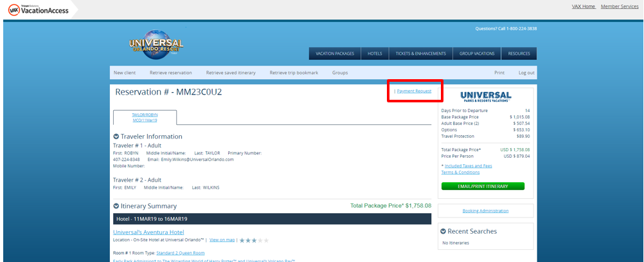Select Retrieve reservation
Screen dimensions: 644x262
(x=170, y=73)
